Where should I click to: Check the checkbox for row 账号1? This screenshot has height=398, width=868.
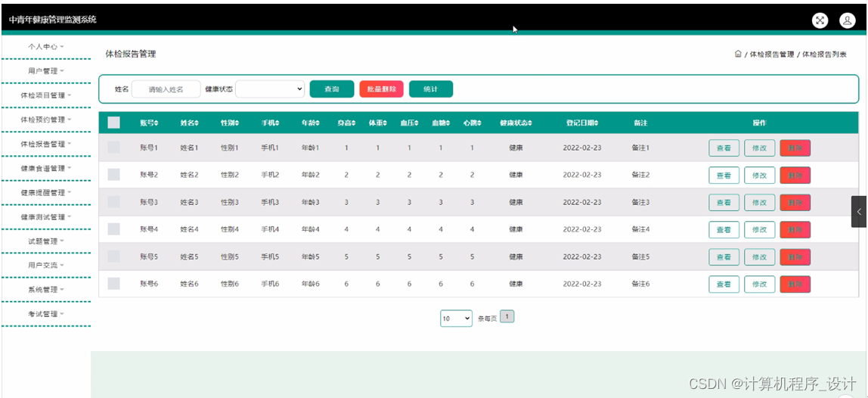point(113,148)
